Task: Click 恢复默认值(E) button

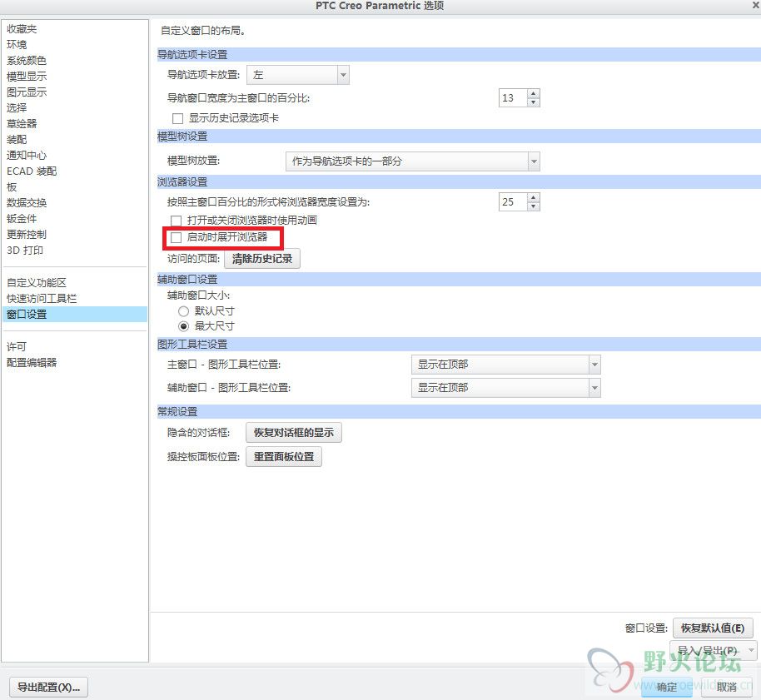Action: pos(713,628)
